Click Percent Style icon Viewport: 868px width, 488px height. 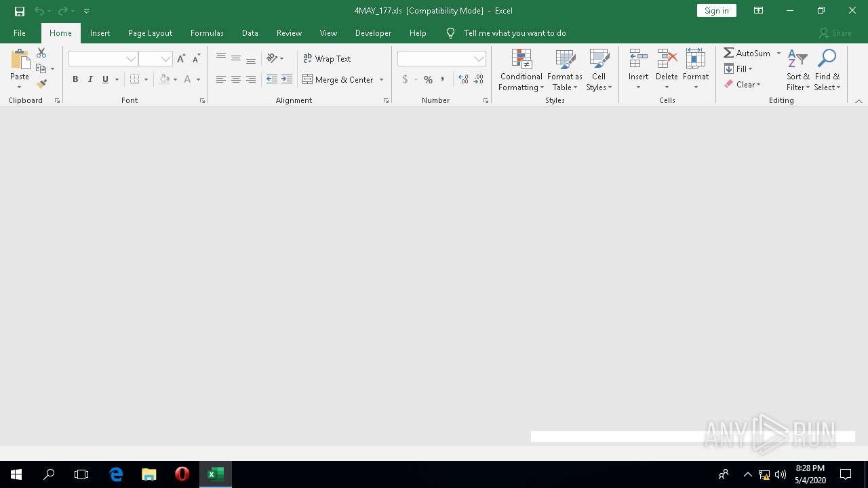428,79
